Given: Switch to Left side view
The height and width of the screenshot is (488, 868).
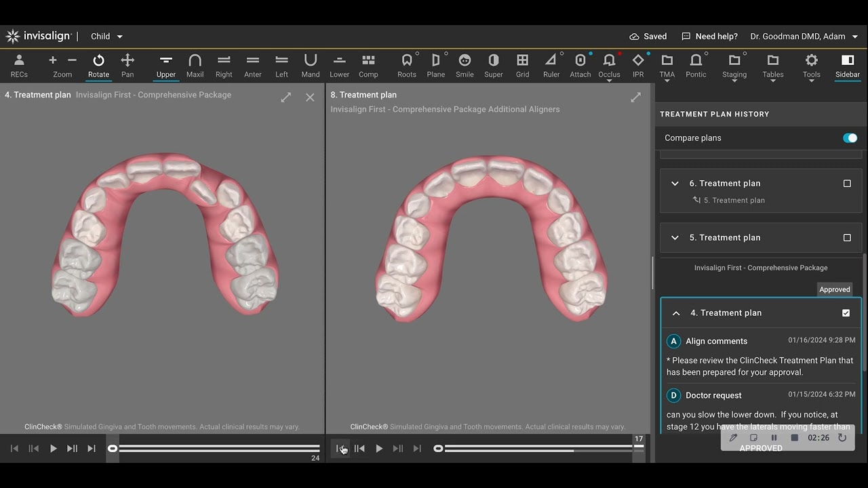Looking at the screenshot, I should point(282,66).
